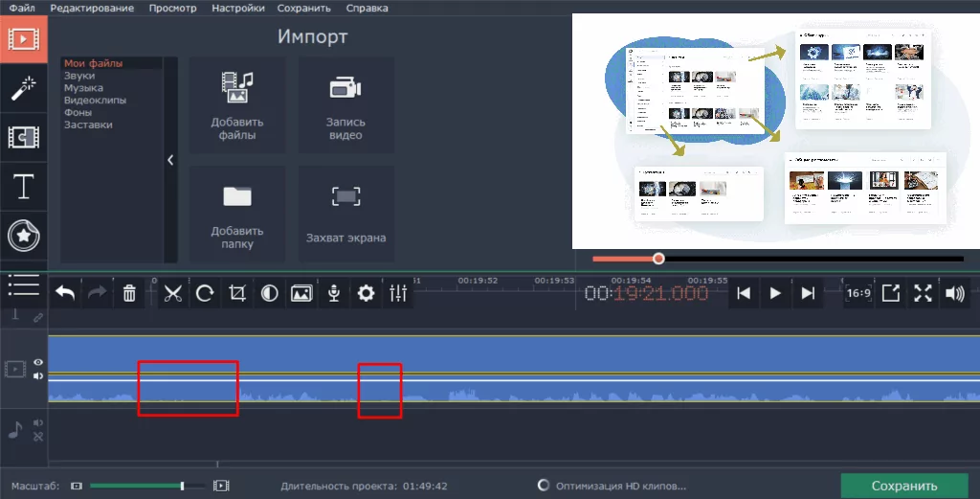Collapse the import categories panel arrow
980x499 pixels.
[170, 160]
